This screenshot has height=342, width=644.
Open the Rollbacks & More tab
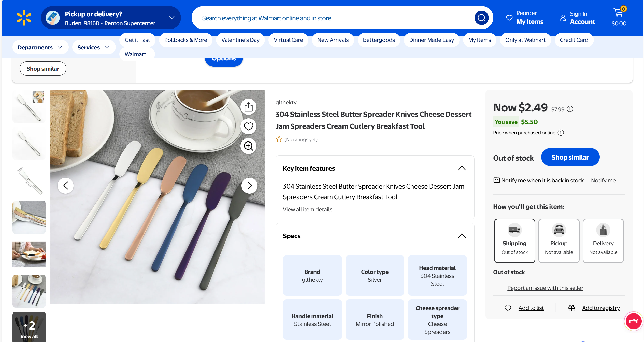point(185,40)
